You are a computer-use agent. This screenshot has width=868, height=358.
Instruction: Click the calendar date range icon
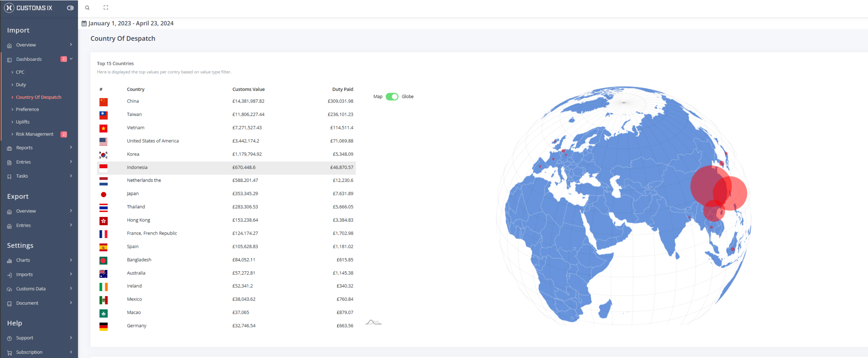click(84, 23)
